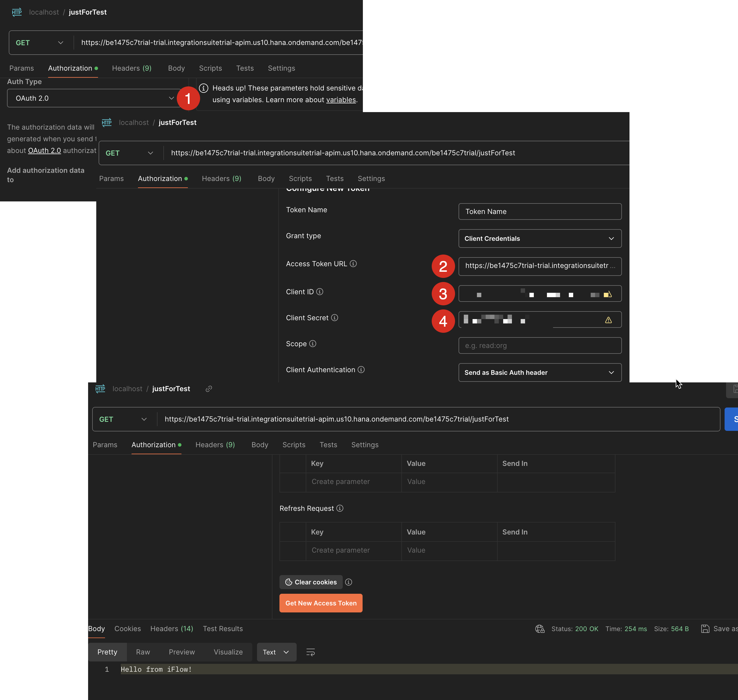The image size is (738, 700).
Task: Click the Save as floppy disk icon
Action: point(705,629)
